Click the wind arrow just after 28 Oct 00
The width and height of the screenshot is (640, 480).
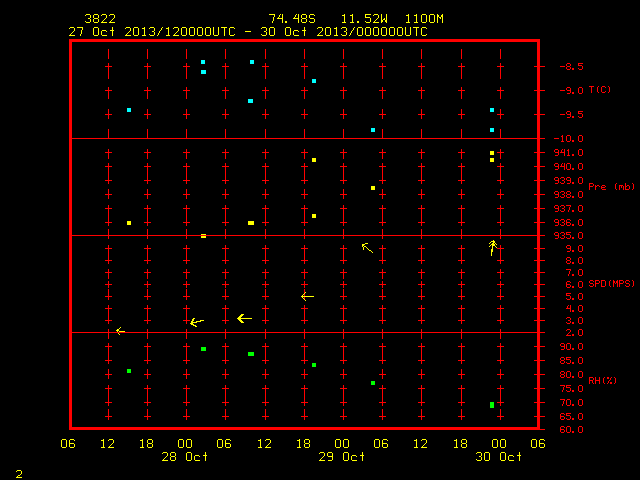(x=197, y=322)
